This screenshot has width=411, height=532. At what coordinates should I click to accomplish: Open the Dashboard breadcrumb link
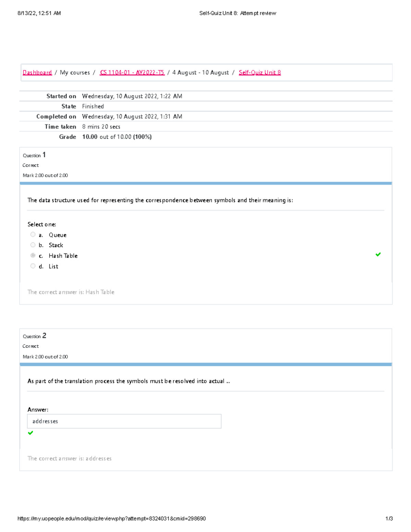click(37, 73)
